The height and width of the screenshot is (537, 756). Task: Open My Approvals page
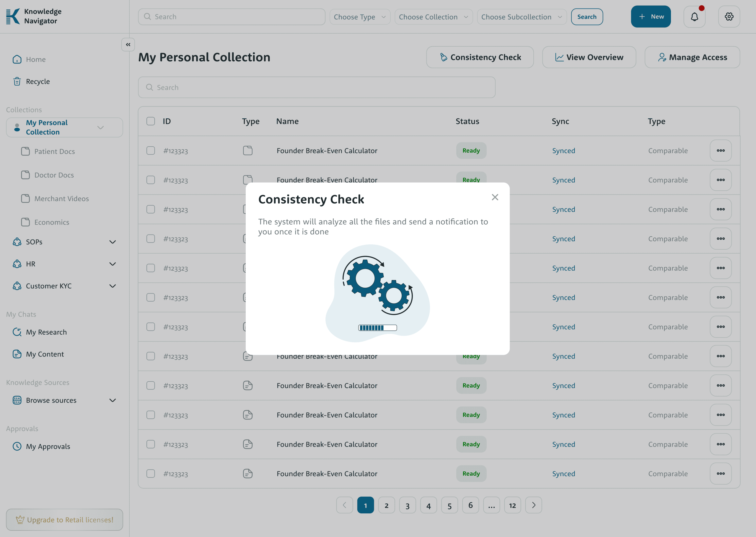click(48, 446)
